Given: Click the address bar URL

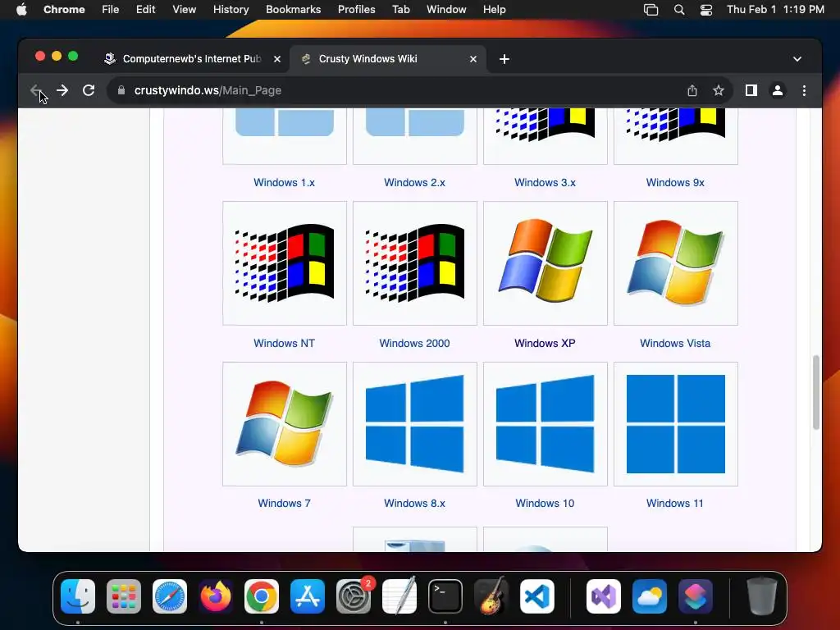Looking at the screenshot, I should tap(208, 90).
